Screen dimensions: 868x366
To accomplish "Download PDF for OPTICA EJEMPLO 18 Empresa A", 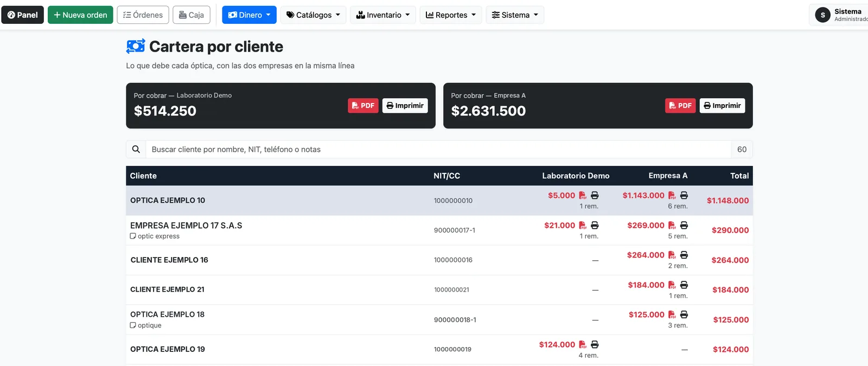I will point(672,314).
